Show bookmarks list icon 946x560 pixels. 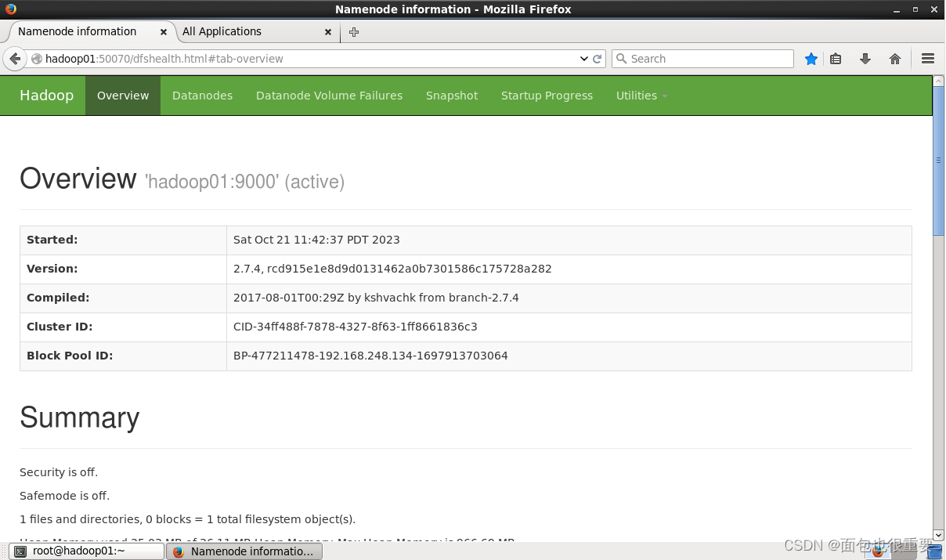[x=836, y=59]
